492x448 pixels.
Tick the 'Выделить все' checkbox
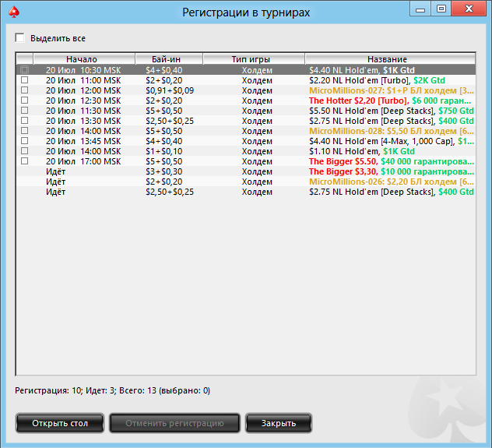[x=19, y=38]
